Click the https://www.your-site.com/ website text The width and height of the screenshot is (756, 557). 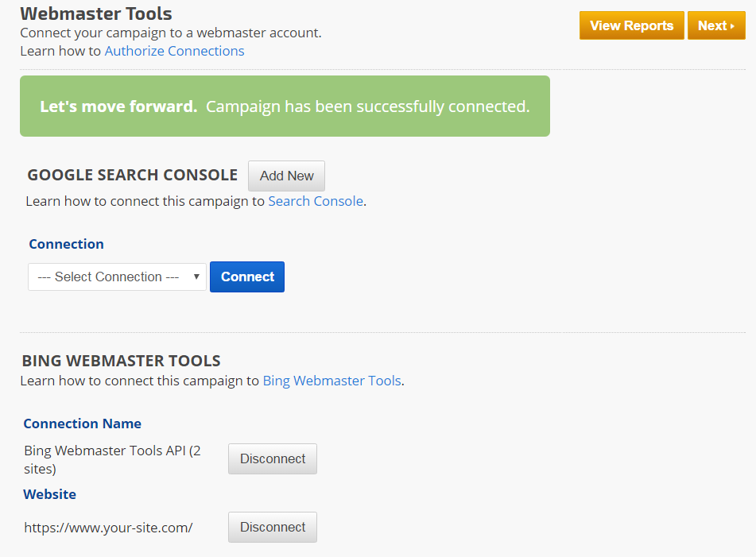(x=108, y=527)
